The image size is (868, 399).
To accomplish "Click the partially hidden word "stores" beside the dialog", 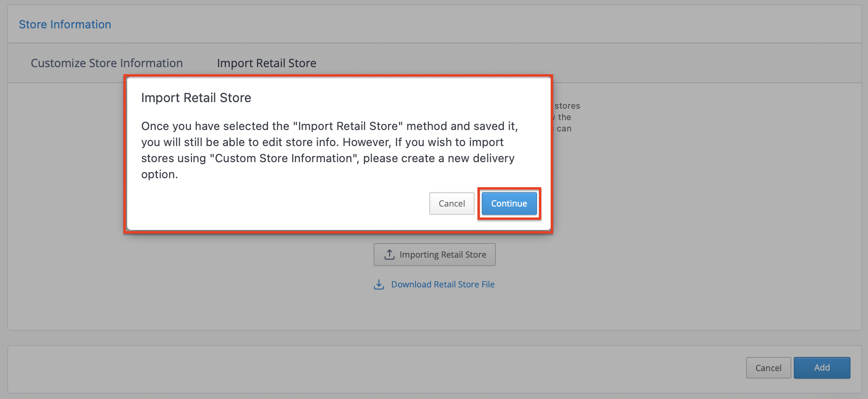I will (x=567, y=106).
